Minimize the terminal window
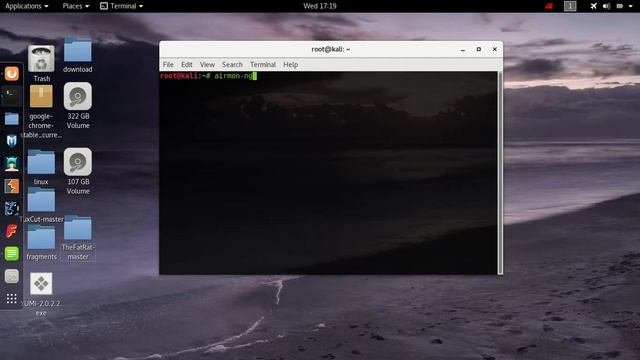The height and width of the screenshot is (360, 640). click(x=463, y=49)
